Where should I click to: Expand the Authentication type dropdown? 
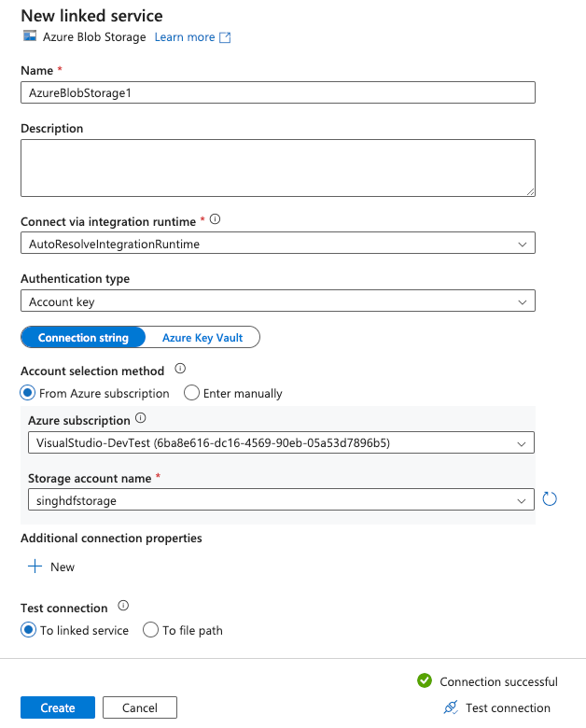(277, 301)
